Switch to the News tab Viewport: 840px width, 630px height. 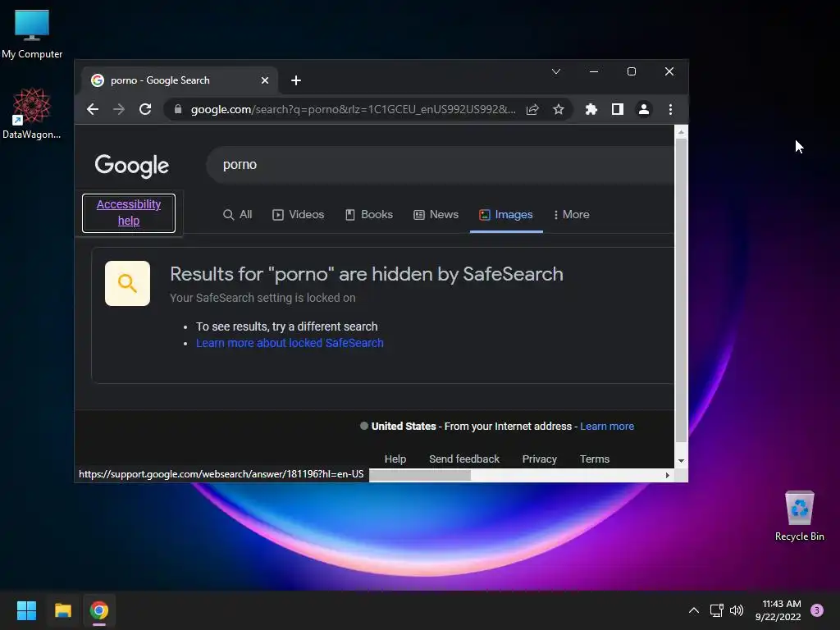tap(436, 214)
